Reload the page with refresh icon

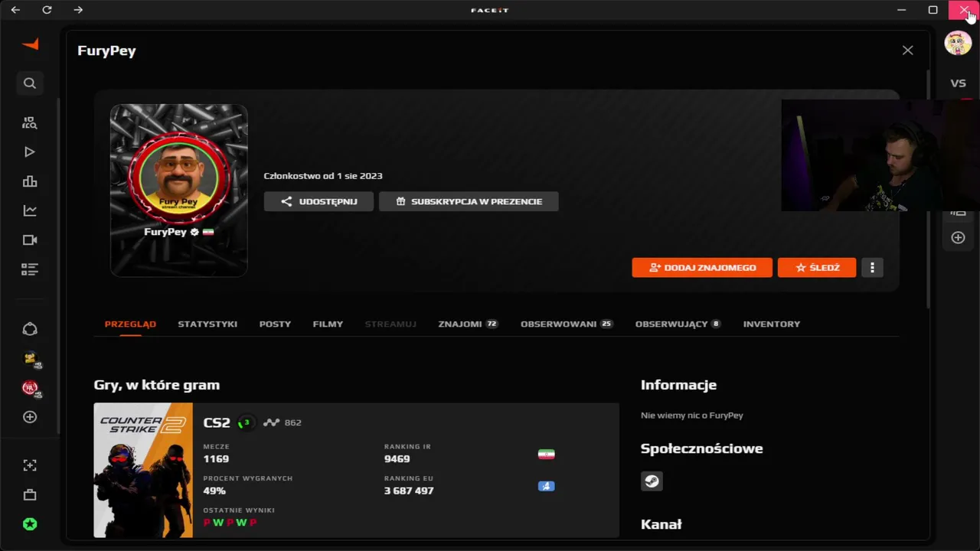[x=47, y=10]
